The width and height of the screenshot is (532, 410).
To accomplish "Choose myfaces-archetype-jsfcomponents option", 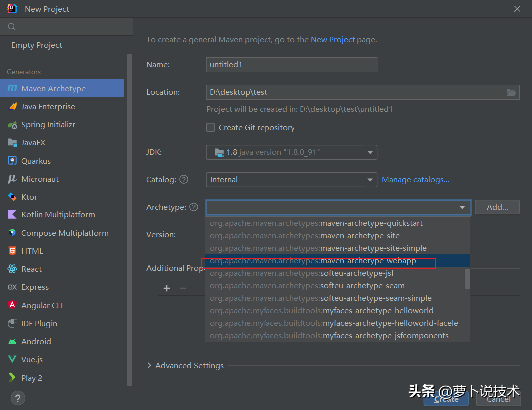I will click(337, 336).
